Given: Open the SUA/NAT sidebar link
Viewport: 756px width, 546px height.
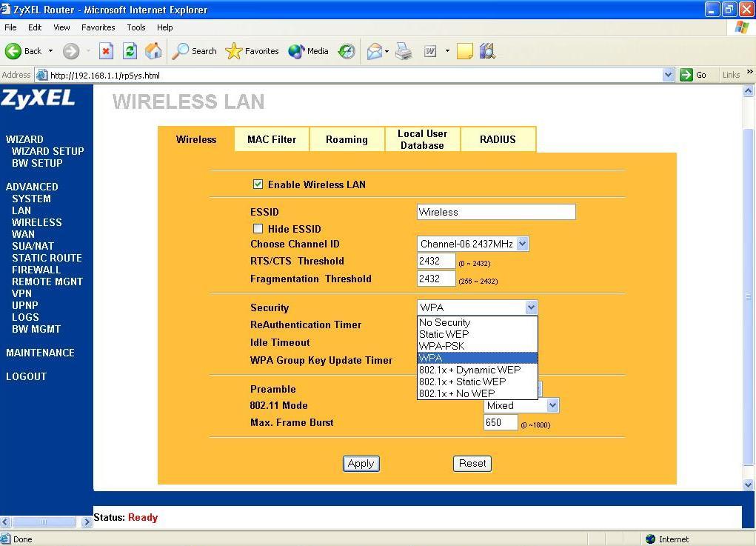Looking at the screenshot, I should (33, 246).
